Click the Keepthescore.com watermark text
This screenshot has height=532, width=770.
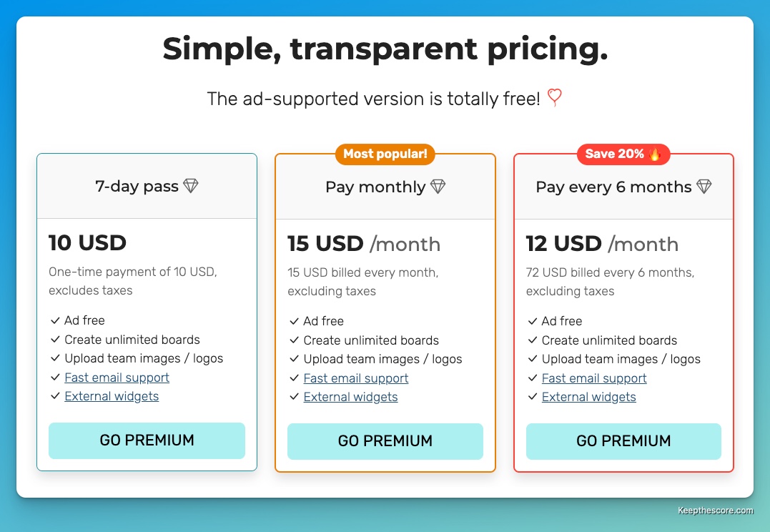(x=716, y=511)
